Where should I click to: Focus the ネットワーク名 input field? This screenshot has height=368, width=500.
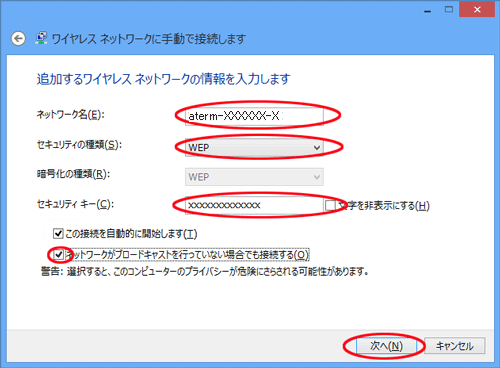click(x=254, y=116)
